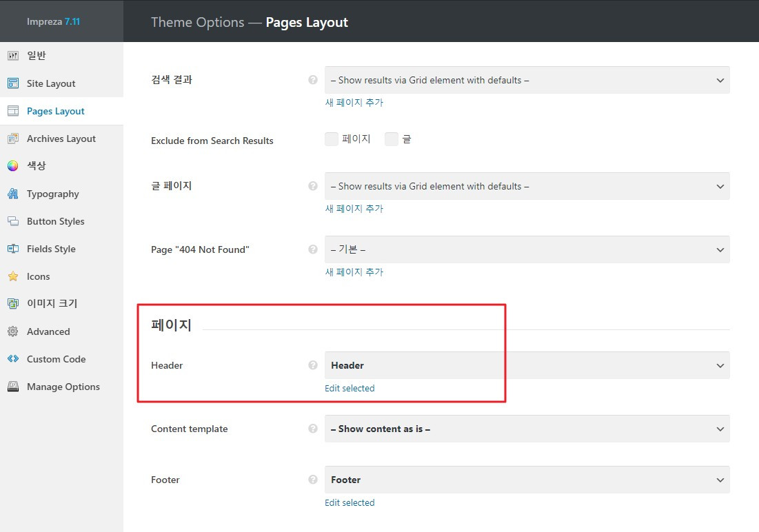Click the Site Layout icon
Image resolution: width=759 pixels, height=532 pixels.
(x=13, y=83)
